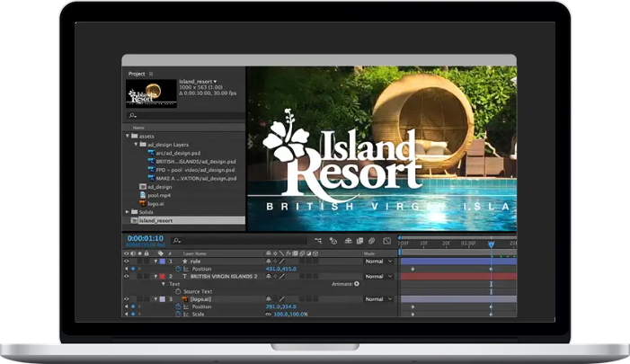Viewport: 630px width, 364px height.
Task: Open the composition mini-flowchart icon
Action: pos(318,241)
